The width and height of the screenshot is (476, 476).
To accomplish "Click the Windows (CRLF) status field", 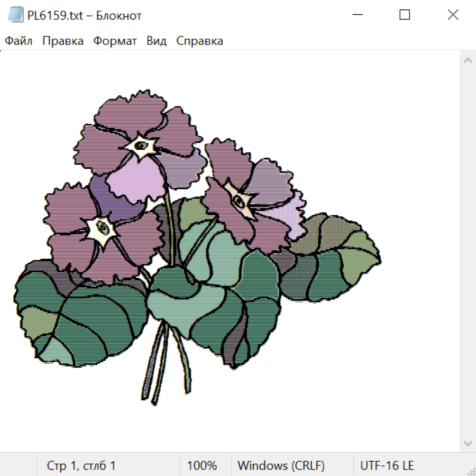I will [x=281, y=465].
